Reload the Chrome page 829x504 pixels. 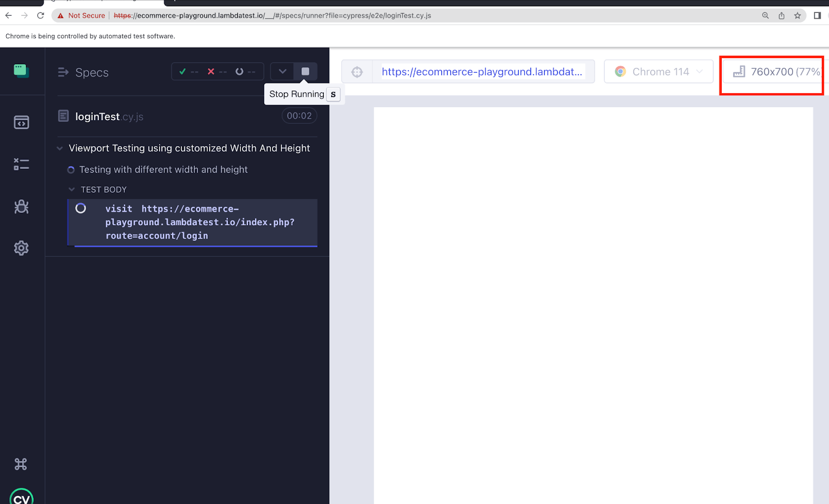click(x=40, y=16)
